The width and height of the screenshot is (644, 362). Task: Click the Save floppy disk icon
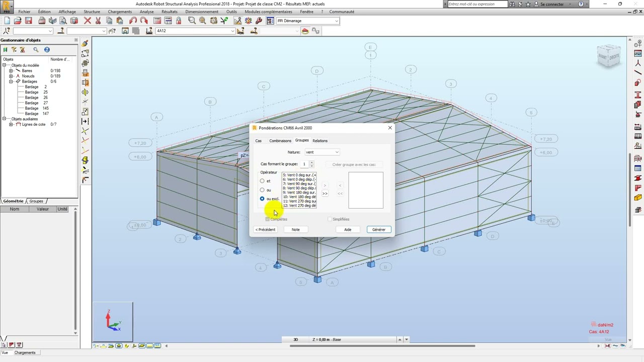coord(29,21)
